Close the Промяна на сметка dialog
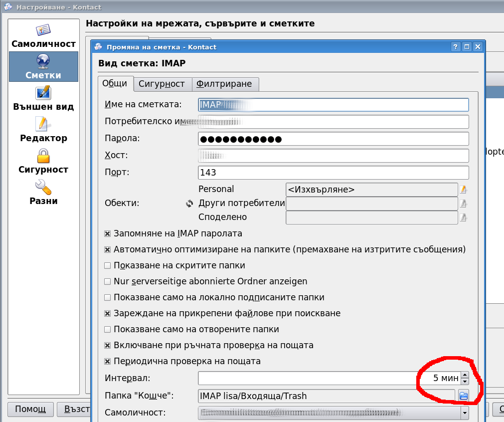The height and width of the screenshot is (422, 504). coord(478,47)
